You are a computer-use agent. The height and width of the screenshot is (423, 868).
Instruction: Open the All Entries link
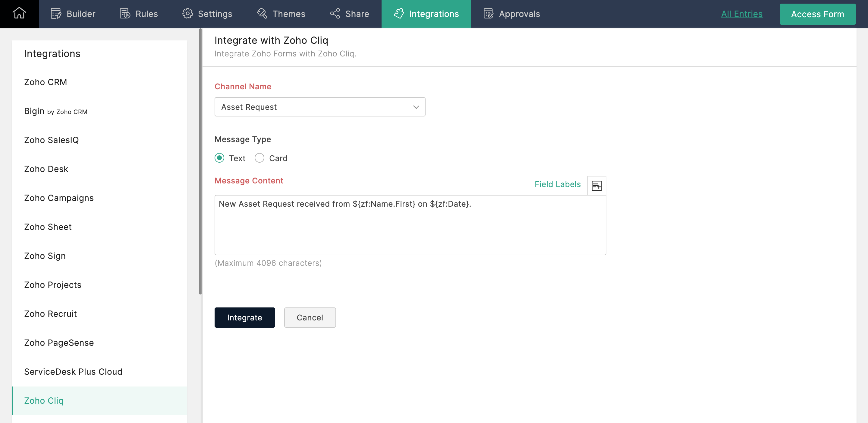click(x=741, y=14)
